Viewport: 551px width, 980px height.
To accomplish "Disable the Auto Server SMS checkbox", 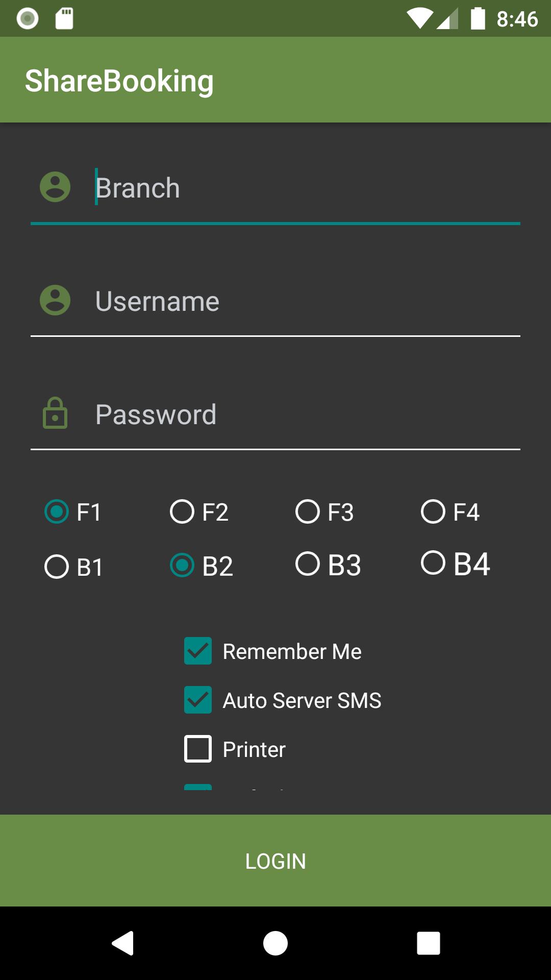I will (x=198, y=700).
